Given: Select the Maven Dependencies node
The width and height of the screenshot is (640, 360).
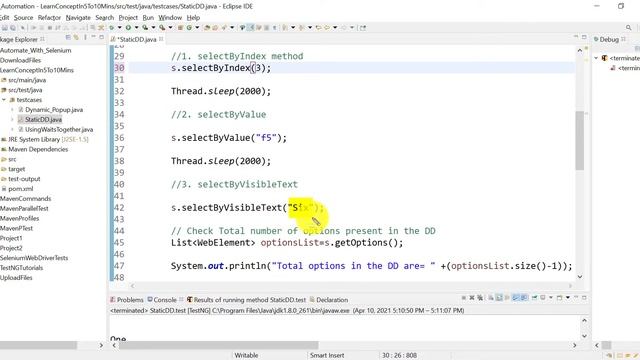Looking at the screenshot, I should (x=38, y=149).
